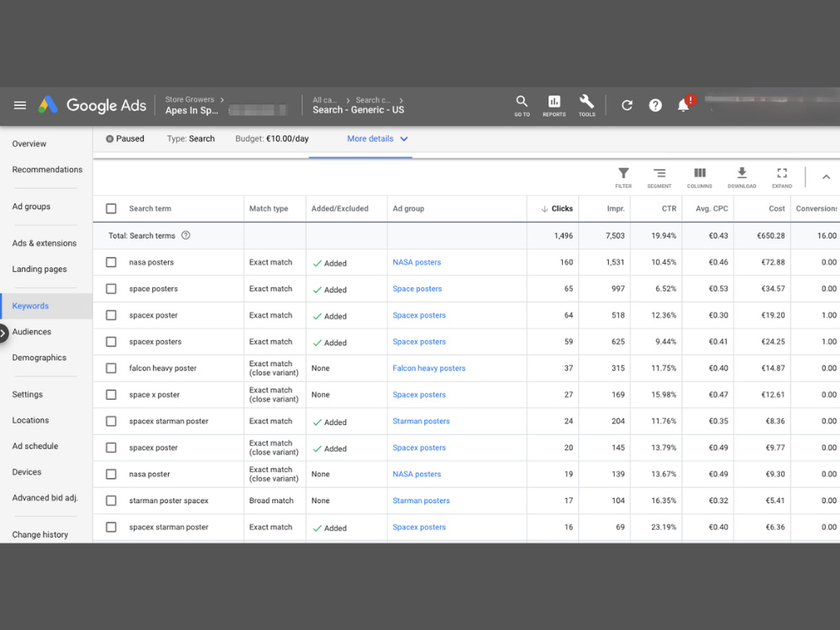Open 'Spacex posters' link in space x poster row
Image resolution: width=840 pixels, height=630 pixels.
click(419, 395)
